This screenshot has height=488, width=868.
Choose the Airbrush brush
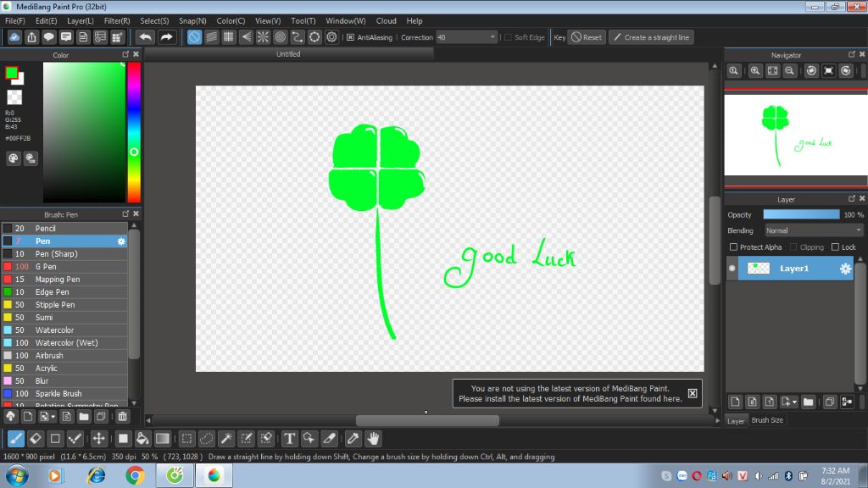tap(64, 356)
